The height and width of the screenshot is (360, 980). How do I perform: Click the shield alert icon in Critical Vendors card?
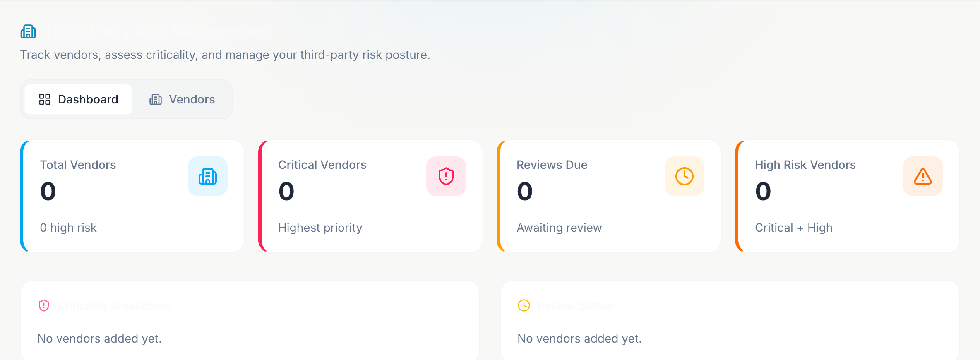[x=446, y=176]
